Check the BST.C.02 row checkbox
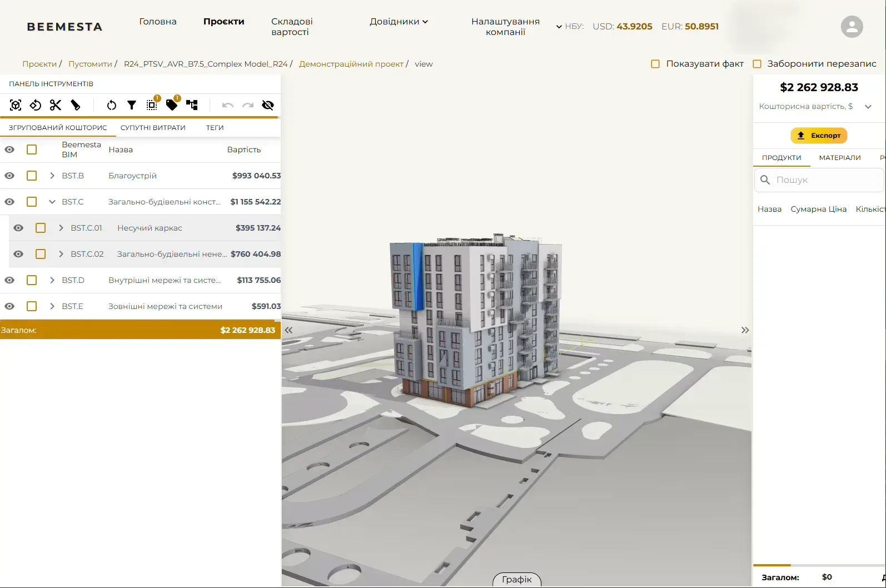 (41, 254)
